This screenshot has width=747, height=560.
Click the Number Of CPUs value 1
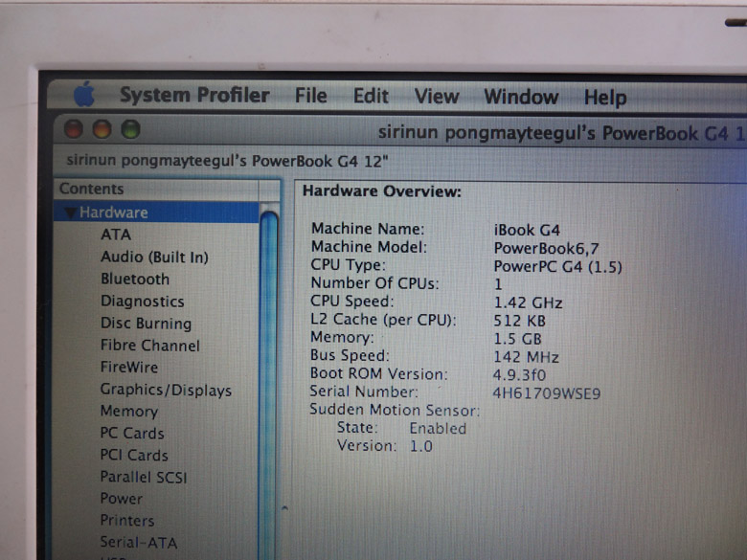pos(498,284)
